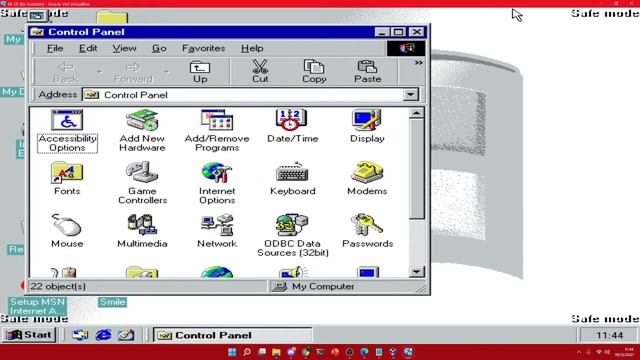
Task: Open the Edit menu
Action: [x=88, y=48]
